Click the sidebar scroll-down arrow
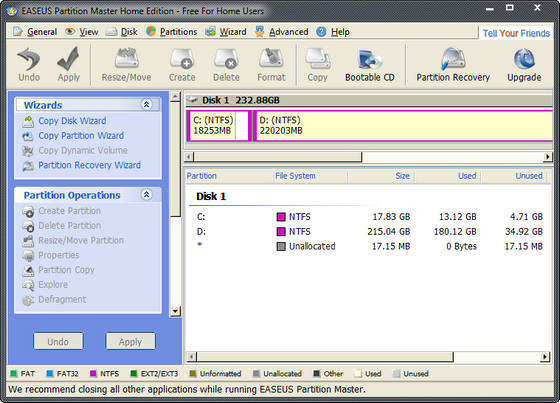The width and height of the screenshot is (560, 403). 175,311
